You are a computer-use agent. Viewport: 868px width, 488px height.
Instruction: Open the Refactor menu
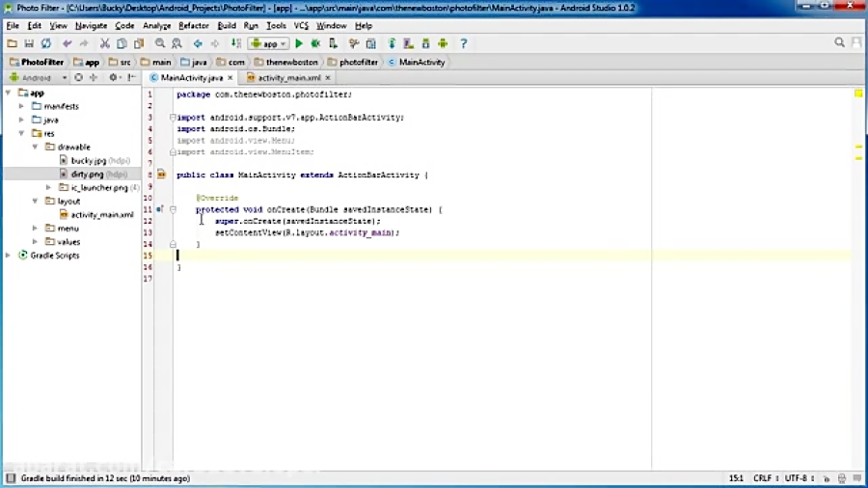[x=193, y=26]
